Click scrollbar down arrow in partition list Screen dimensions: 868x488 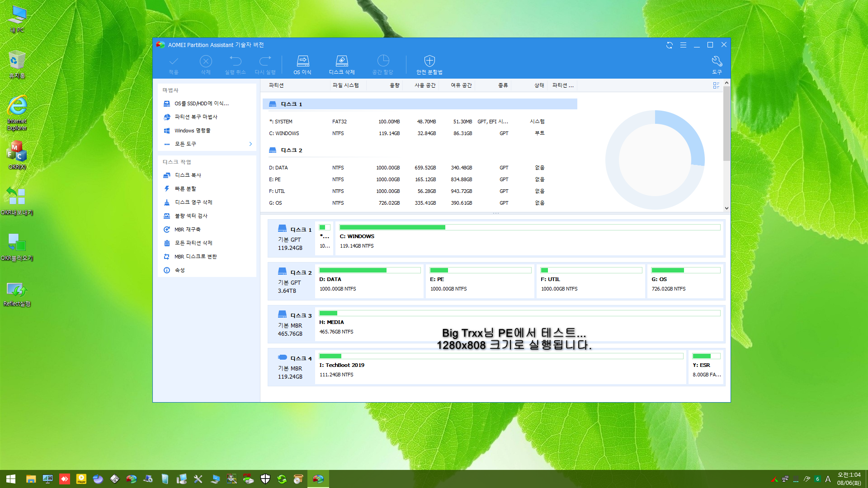(x=726, y=208)
